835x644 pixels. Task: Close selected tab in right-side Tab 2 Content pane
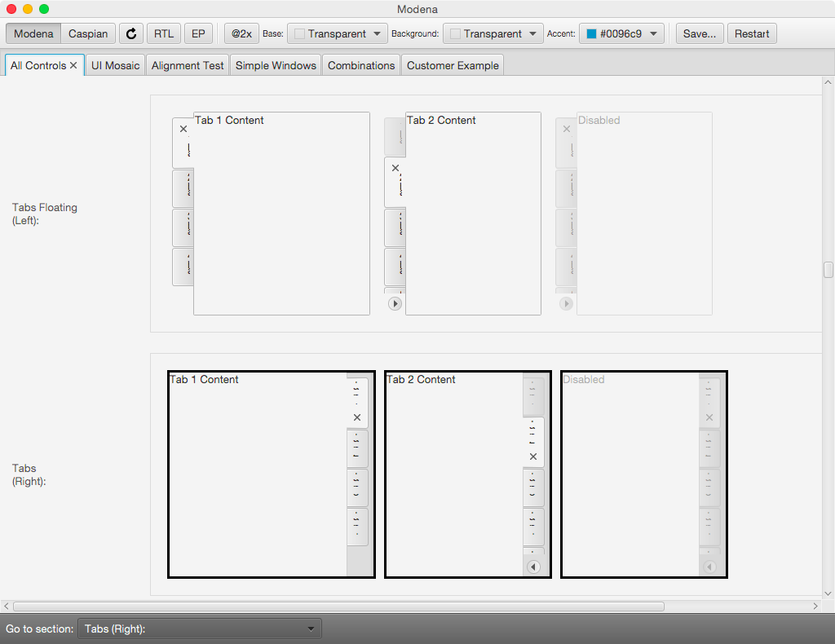click(533, 457)
